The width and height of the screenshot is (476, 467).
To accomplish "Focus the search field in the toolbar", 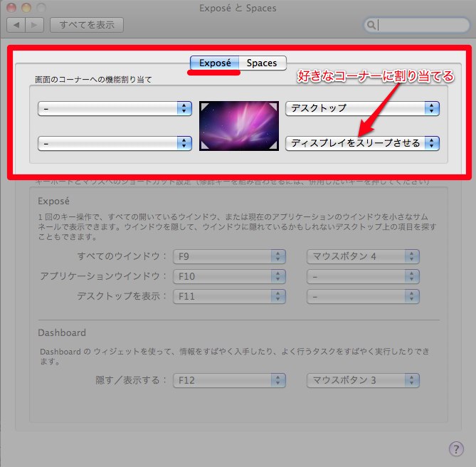I will [x=417, y=25].
